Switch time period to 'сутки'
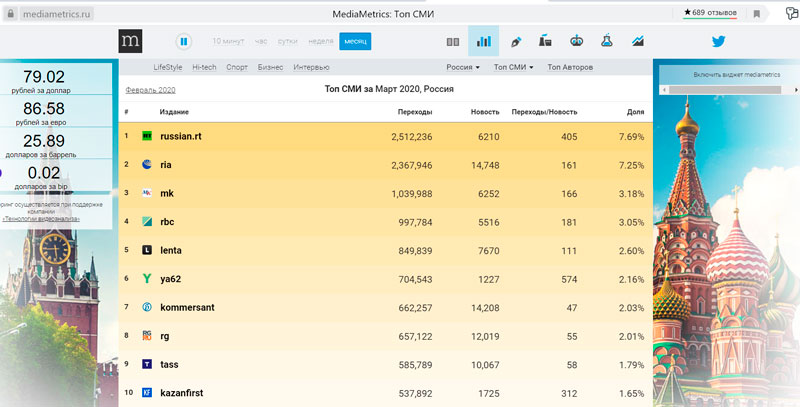Screen dimensions: 800x407 (x=288, y=42)
